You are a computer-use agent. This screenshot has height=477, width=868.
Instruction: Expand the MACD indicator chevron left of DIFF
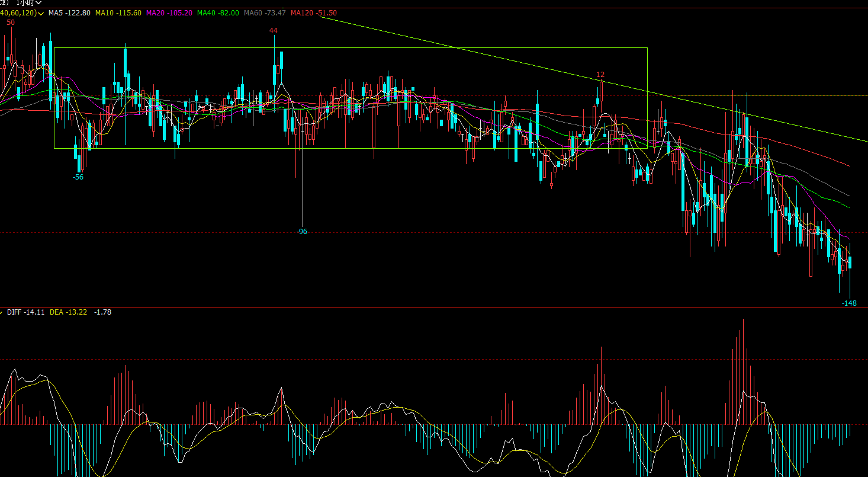click(2, 312)
